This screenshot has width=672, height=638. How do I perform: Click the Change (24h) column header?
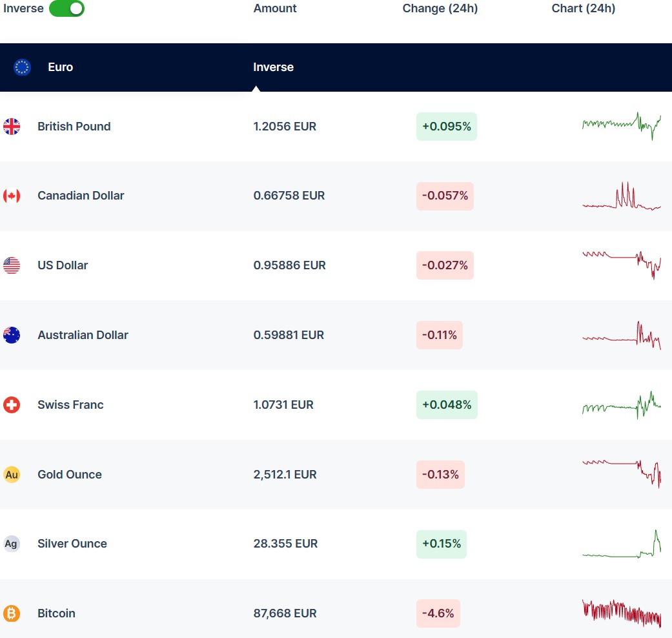click(440, 8)
